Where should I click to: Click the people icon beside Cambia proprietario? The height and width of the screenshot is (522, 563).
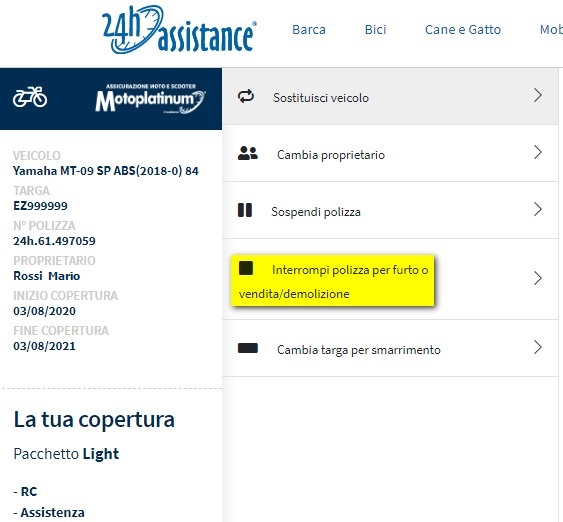248,153
